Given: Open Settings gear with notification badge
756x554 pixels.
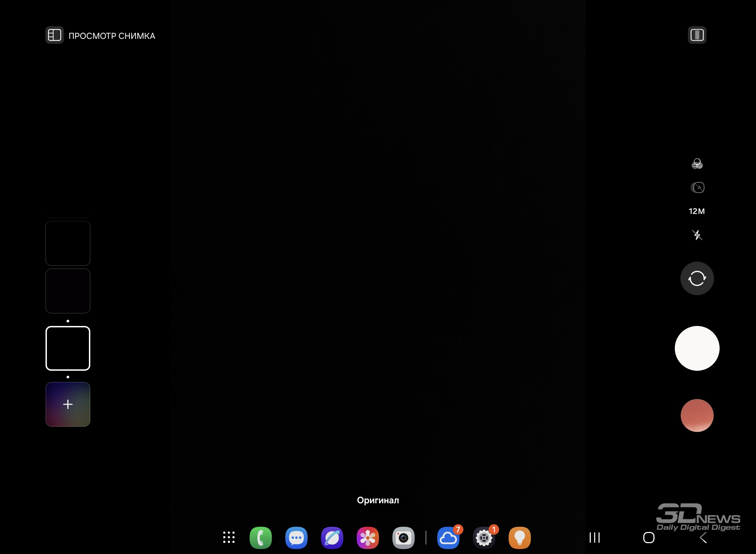Looking at the screenshot, I should 484,538.
